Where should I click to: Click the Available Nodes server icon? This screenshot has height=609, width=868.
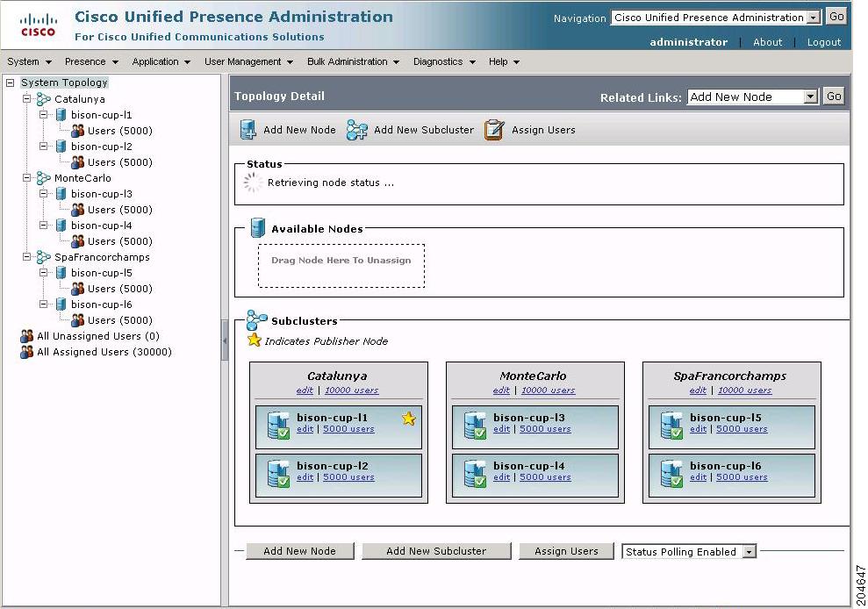click(258, 227)
